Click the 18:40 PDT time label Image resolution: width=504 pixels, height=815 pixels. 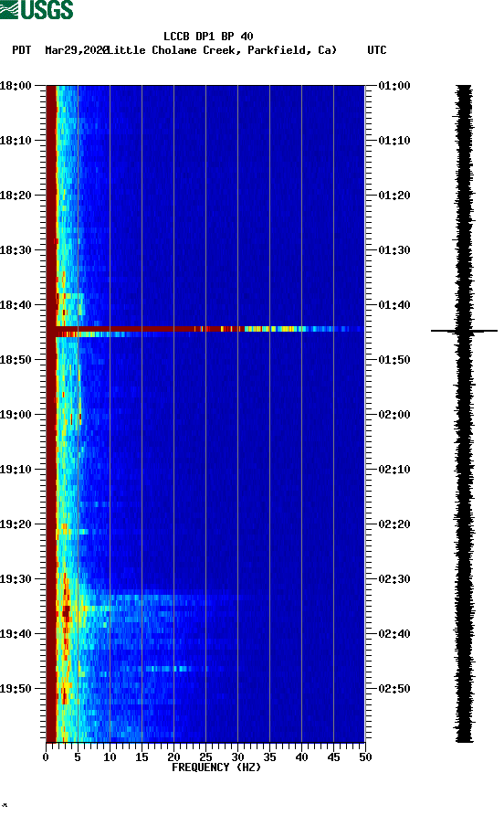pos(16,305)
